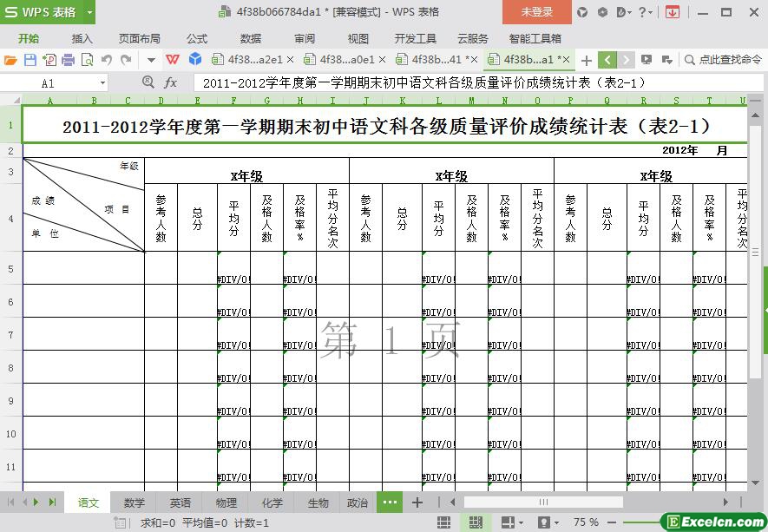
Task: Open the 审阅 ribbon tab
Action: [305, 38]
